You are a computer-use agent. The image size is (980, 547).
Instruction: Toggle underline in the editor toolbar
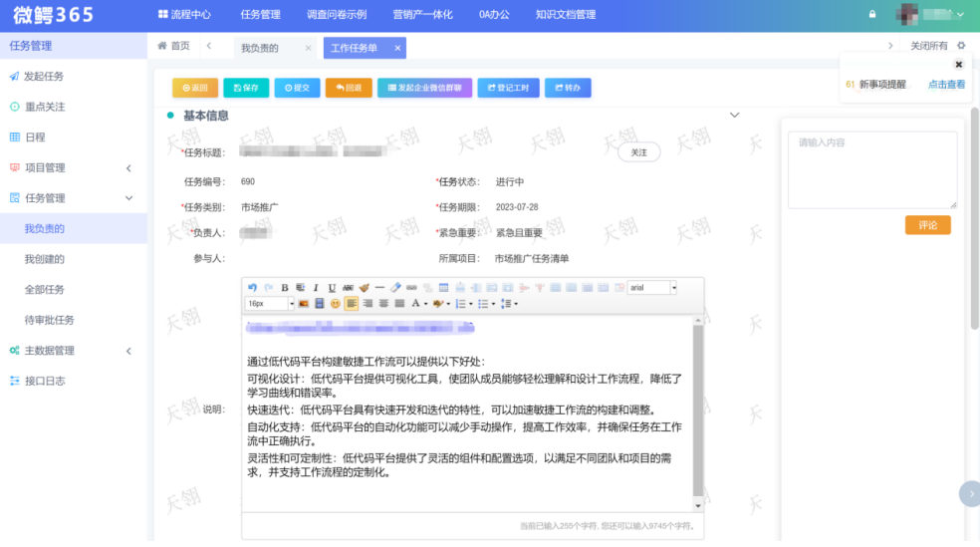(332, 288)
